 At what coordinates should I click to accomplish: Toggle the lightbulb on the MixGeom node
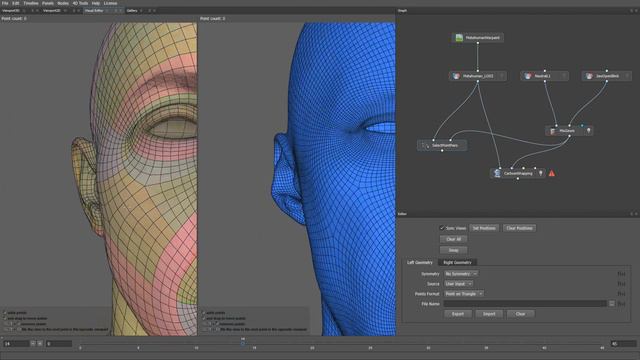click(x=588, y=131)
